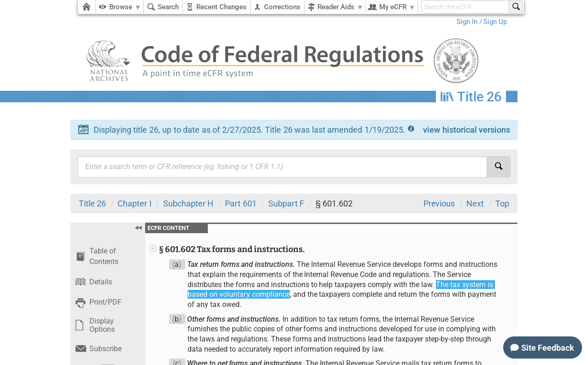Go to Chapter I breadcrumb
Screen dimensions: 588x365
tap(135, 204)
